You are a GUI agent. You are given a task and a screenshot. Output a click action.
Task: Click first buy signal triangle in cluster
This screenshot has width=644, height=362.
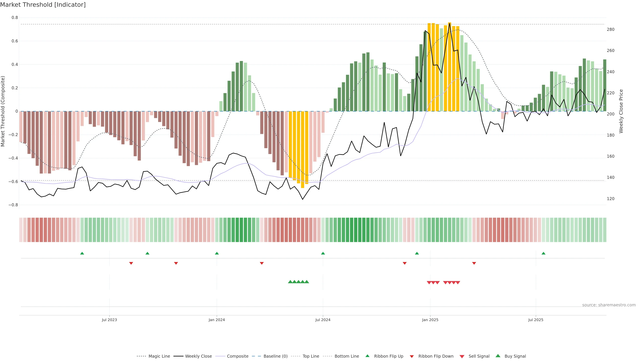coord(290,282)
